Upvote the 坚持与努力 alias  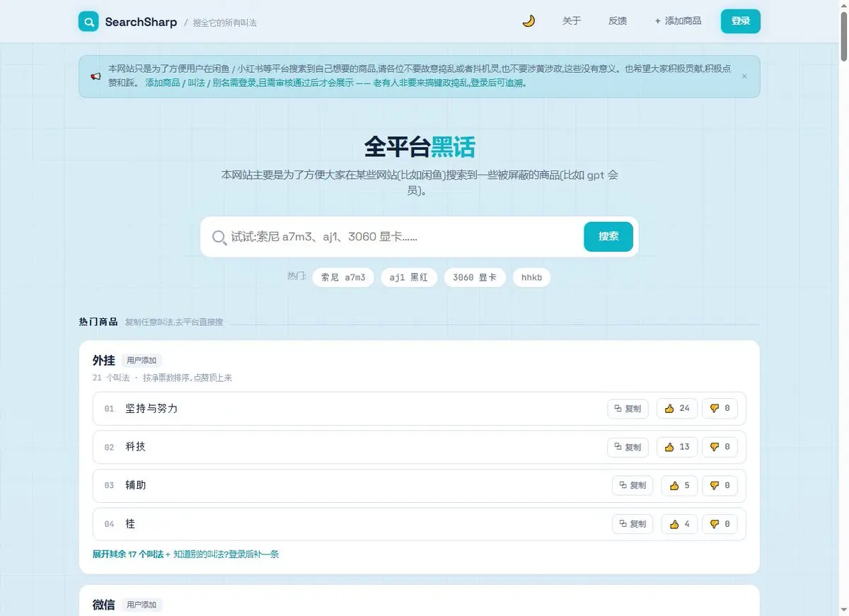pos(677,409)
